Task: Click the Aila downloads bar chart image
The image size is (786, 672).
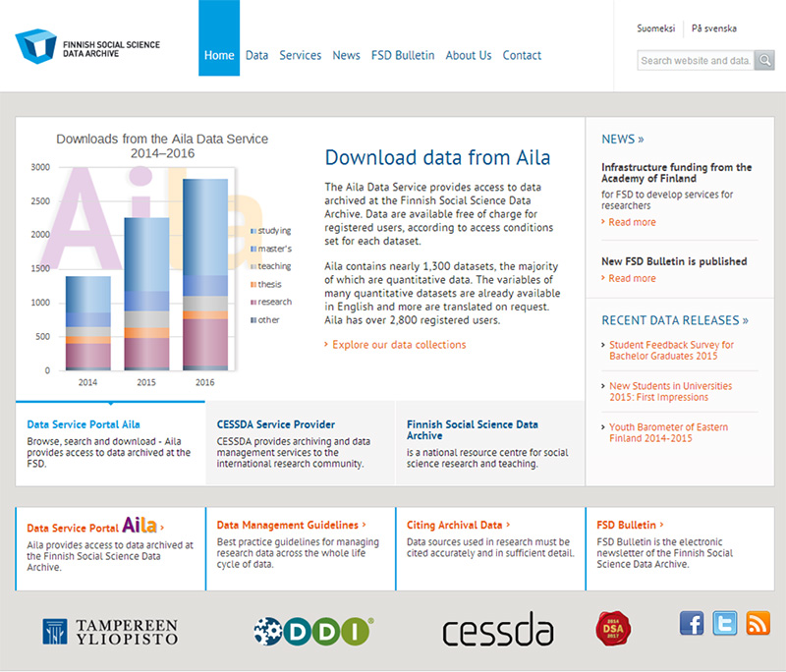Action: coord(162,259)
